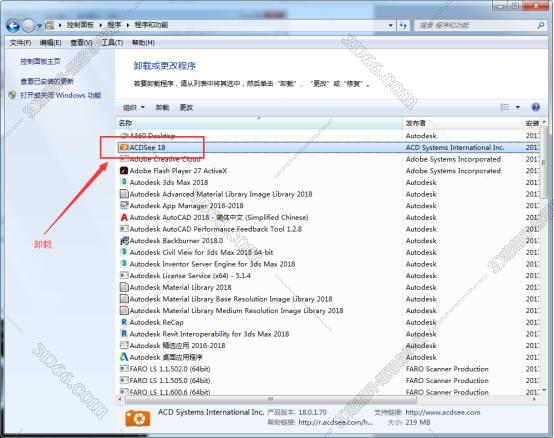
Task: Click the refresh icon beside the address bar
Action: pos(403,25)
